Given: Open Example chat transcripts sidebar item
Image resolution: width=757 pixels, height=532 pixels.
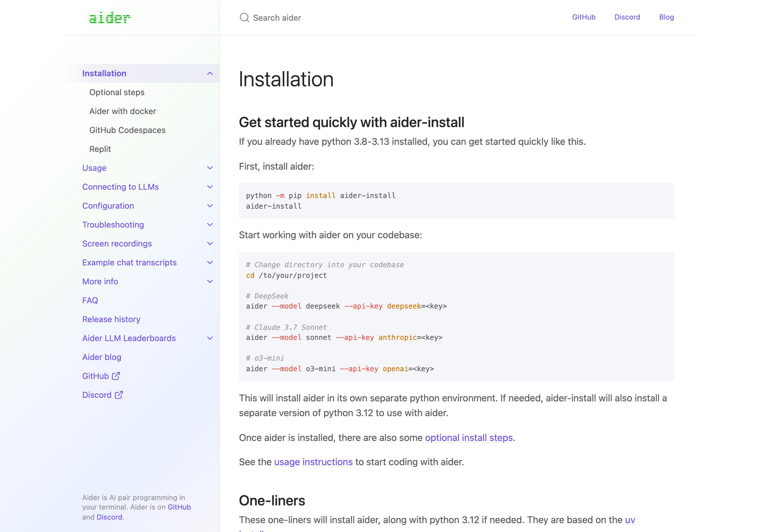Looking at the screenshot, I should coord(129,263).
